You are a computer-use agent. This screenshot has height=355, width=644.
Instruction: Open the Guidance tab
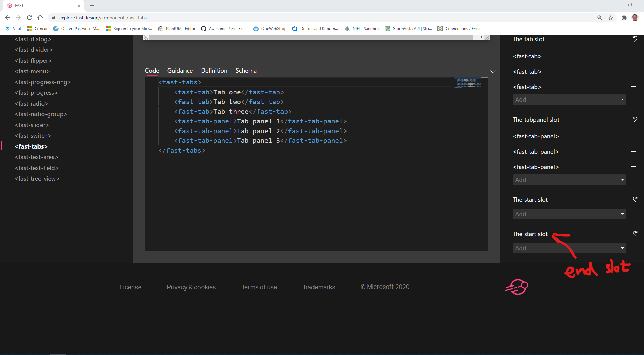(x=180, y=71)
